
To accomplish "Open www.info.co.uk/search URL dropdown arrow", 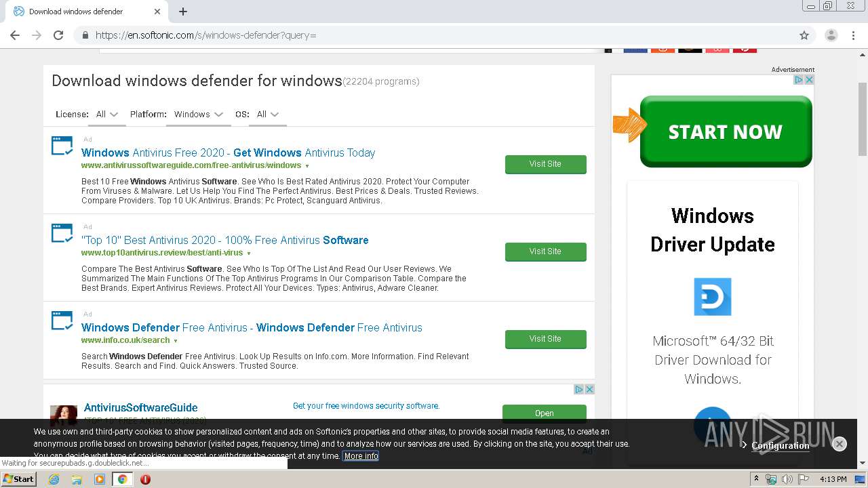I will point(176,341).
